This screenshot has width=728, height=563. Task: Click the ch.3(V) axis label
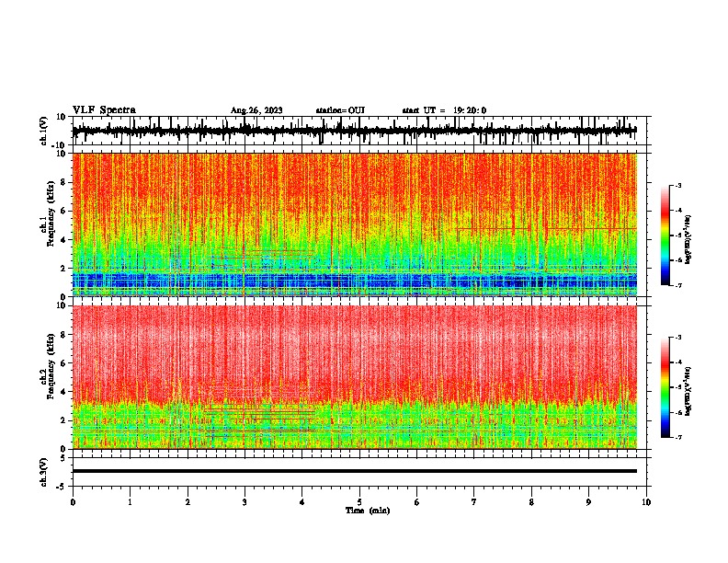pos(44,472)
